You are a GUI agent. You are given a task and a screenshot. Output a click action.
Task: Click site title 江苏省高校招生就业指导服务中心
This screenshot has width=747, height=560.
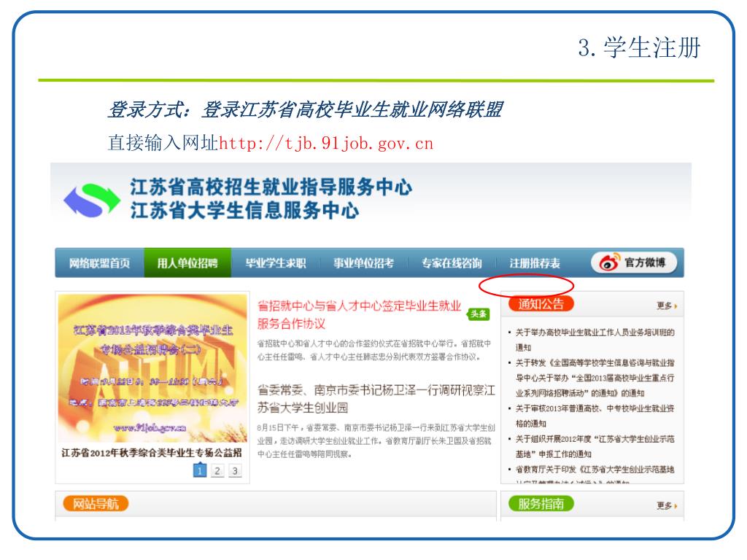tap(271, 187)
